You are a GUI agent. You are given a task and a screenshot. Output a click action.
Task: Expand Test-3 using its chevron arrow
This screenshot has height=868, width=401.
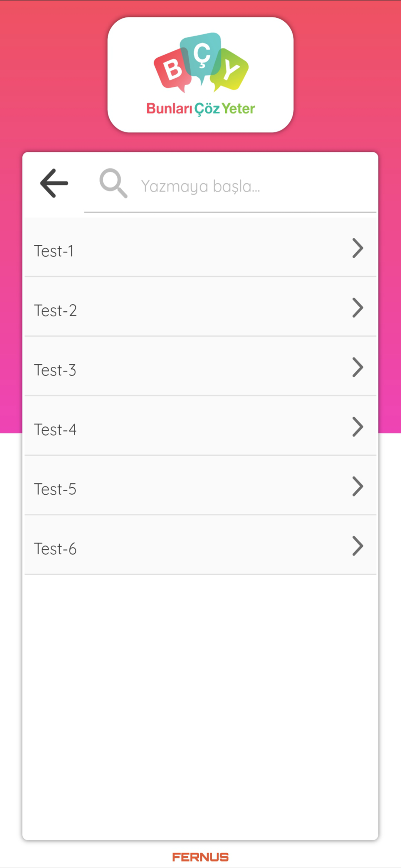click(x=358, y=367)
